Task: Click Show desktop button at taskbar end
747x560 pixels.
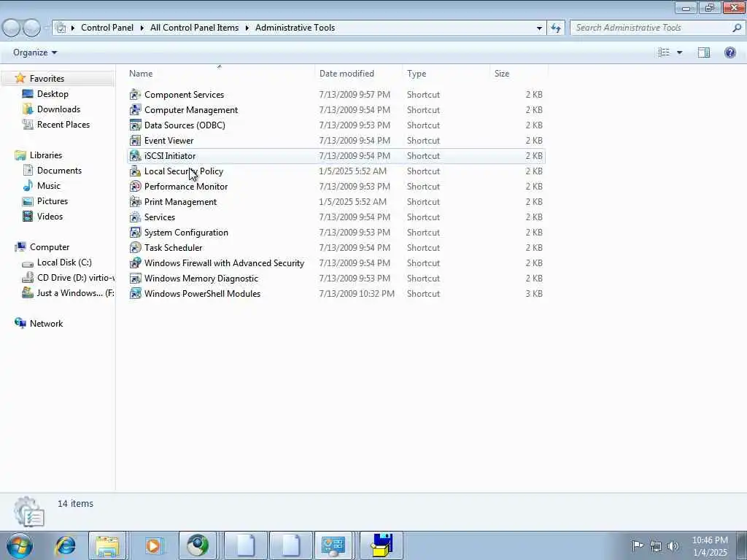Action: pyautogui.click(x=742, y=545)
